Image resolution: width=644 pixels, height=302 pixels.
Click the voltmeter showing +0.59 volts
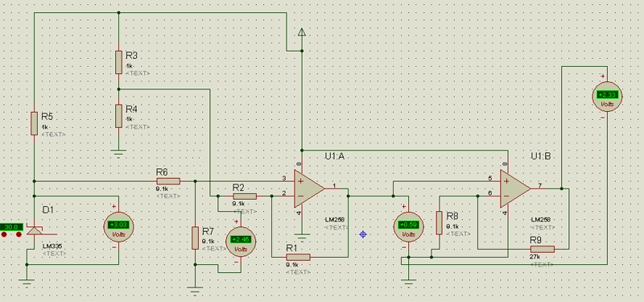[409, 227]
